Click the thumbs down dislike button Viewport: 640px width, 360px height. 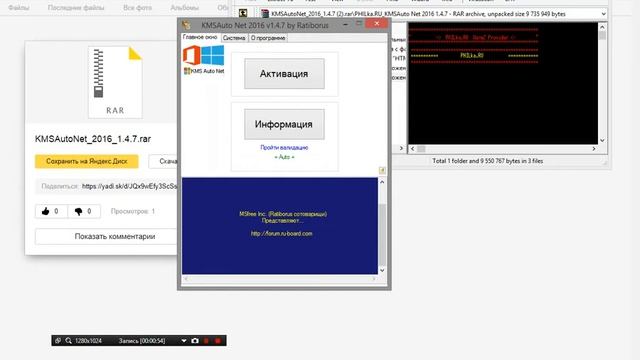[84, 211]
